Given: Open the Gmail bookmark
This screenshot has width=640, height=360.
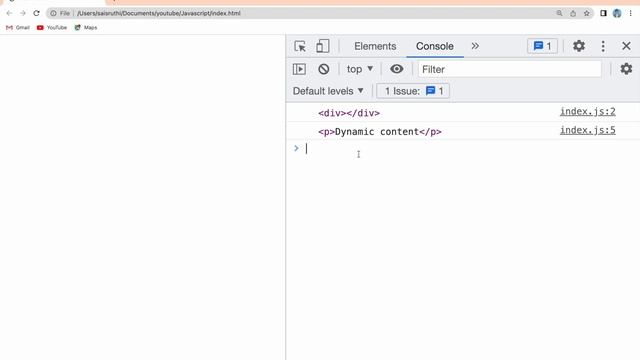Looking at the screenshot, I should click(x=18, y=28).
